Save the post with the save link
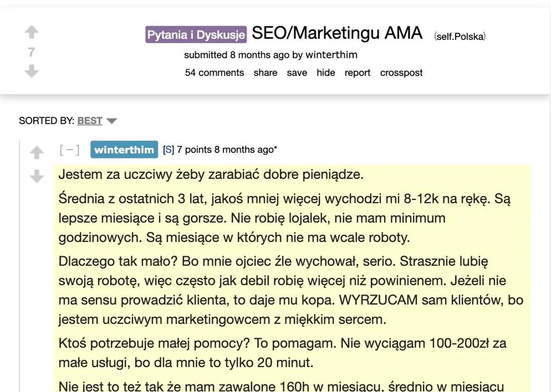Viewport: 551px width, 392px height. [297, 73]
